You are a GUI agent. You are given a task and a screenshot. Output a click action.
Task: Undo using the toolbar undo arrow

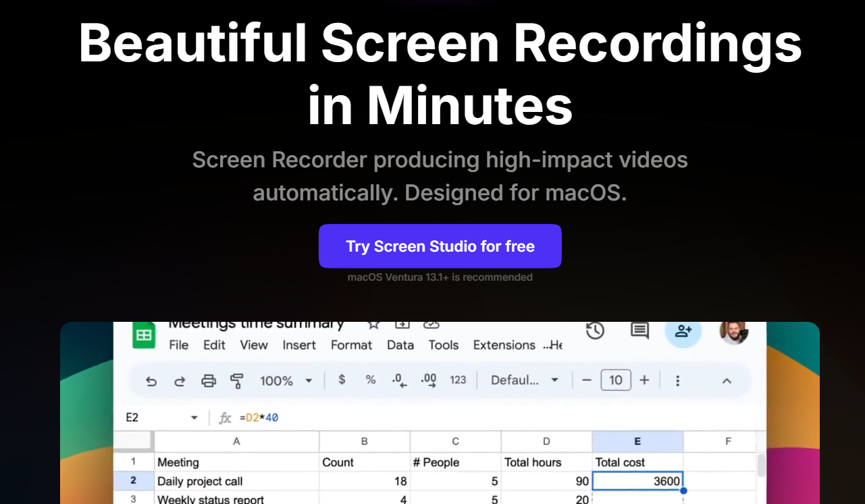(x=151, y=381)
